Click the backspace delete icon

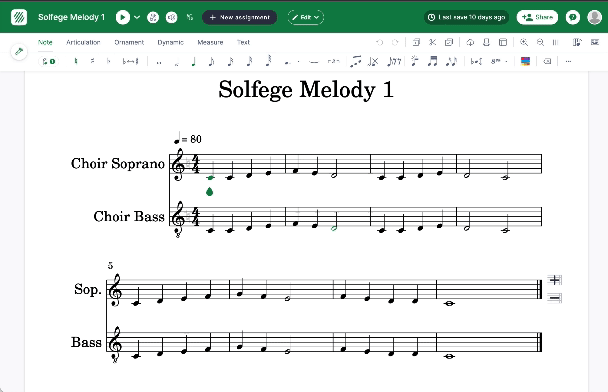click(547, 61)
